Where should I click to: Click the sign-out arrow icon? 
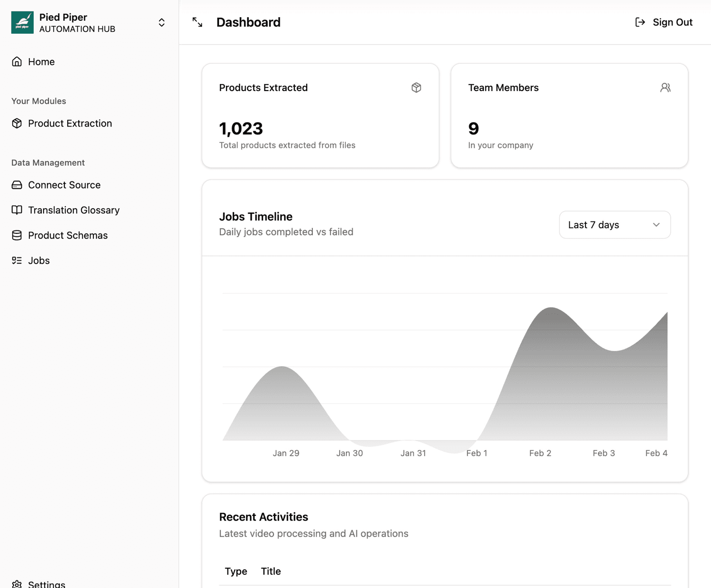pyautogui.click(x=640, y=22)
